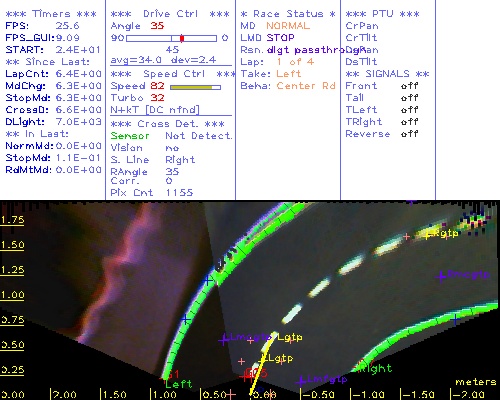Click the green Left lane label
This screenshot has height=400, width=500.
coord(179,384)
